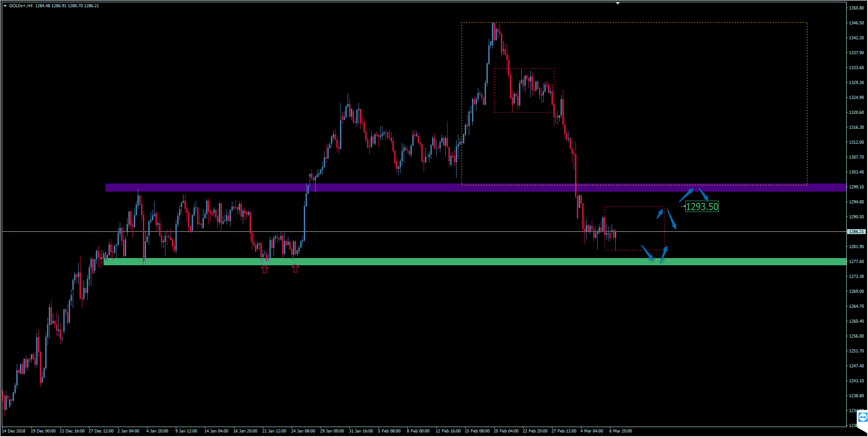Click the blue arrow rising from the green zone

pos(664,254)
